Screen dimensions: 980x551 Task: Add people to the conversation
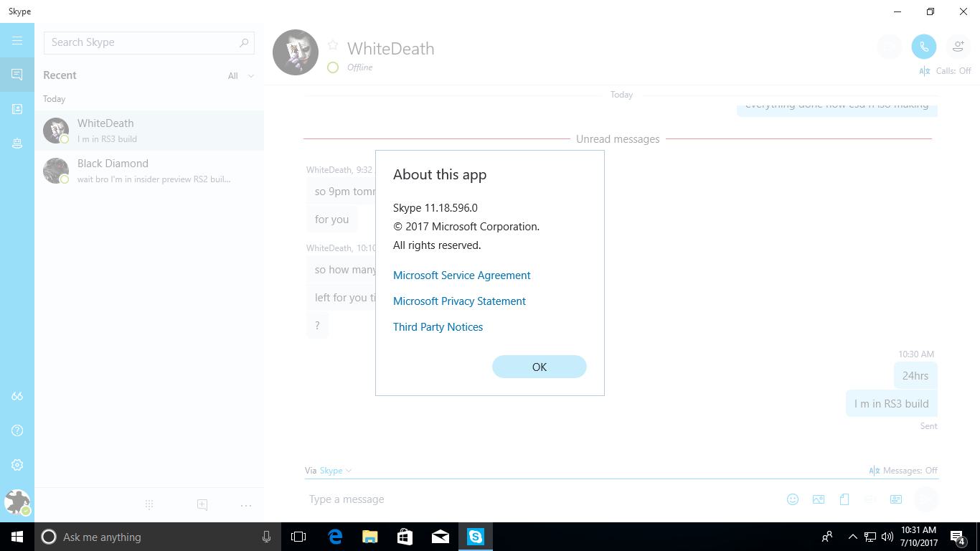coord(958,47)
